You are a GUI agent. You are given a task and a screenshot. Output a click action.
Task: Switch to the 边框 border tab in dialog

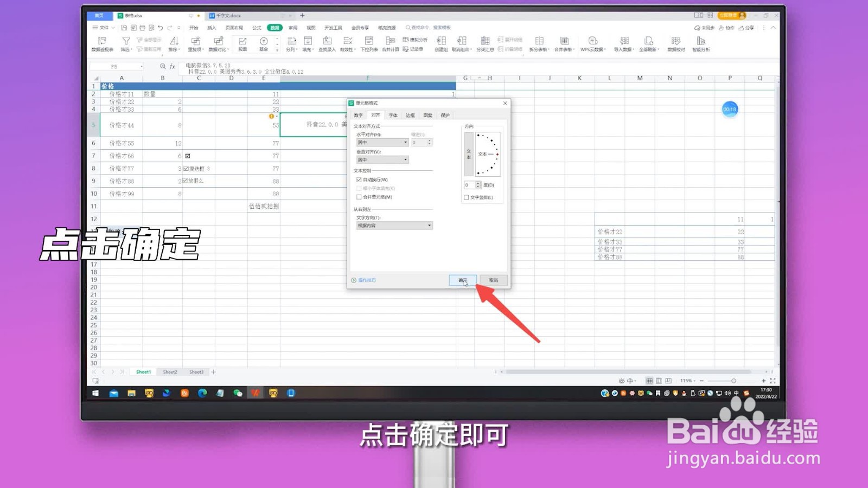click(x=410, y=115)
